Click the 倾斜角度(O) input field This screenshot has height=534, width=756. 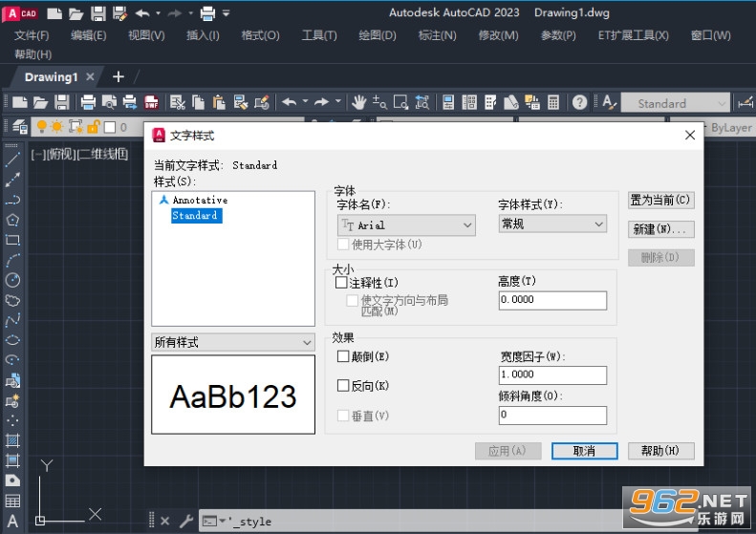552,415
